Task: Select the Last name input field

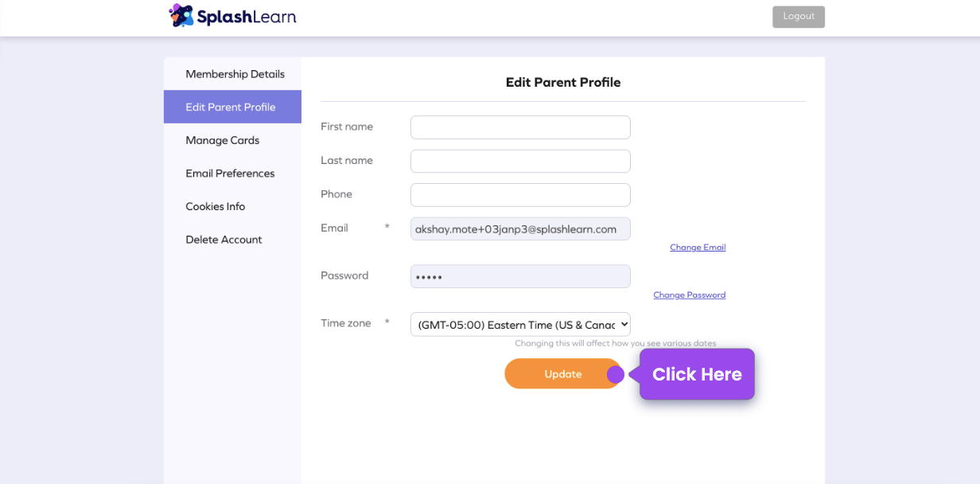Action: pyautogui.click(x=519, y=160)
